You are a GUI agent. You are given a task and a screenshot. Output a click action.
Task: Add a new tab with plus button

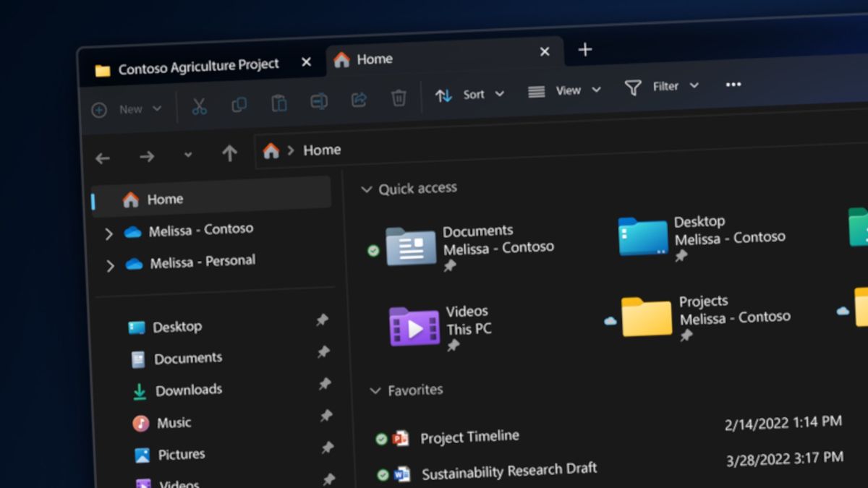click(585, 49)
